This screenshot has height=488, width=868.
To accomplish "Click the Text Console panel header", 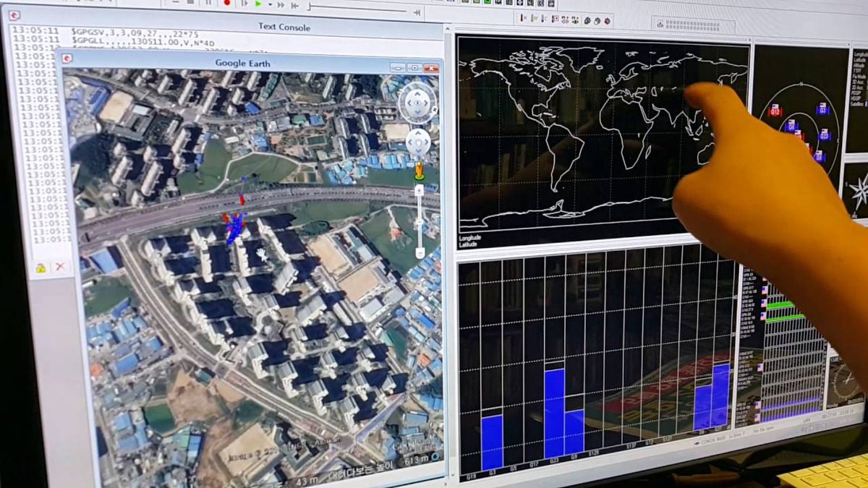I will (x=284, y=27).
